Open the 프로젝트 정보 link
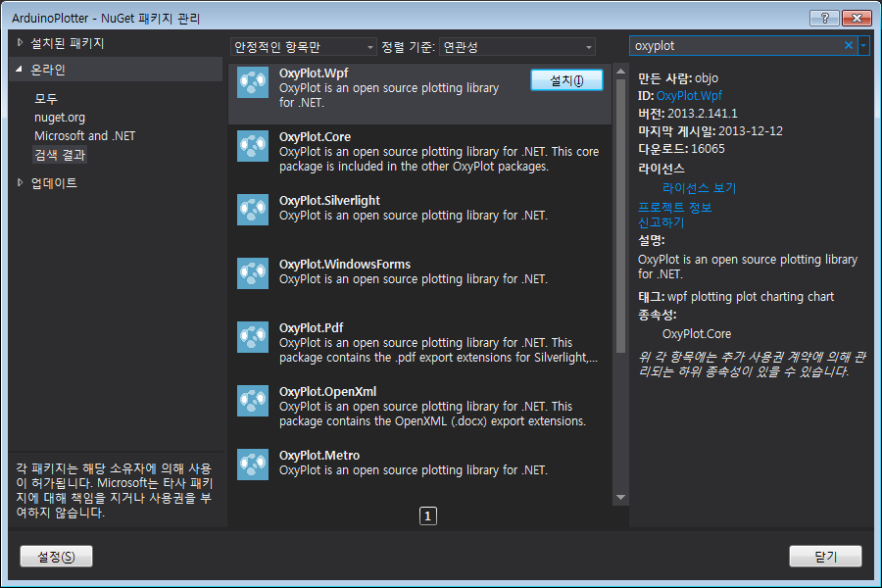 tap(675, 208)
